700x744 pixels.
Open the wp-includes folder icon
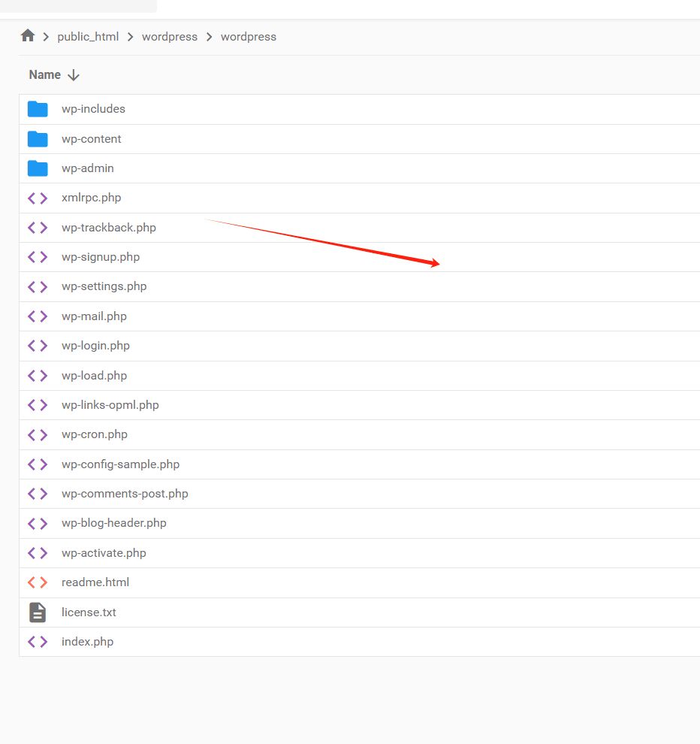[x=38, y=109]
